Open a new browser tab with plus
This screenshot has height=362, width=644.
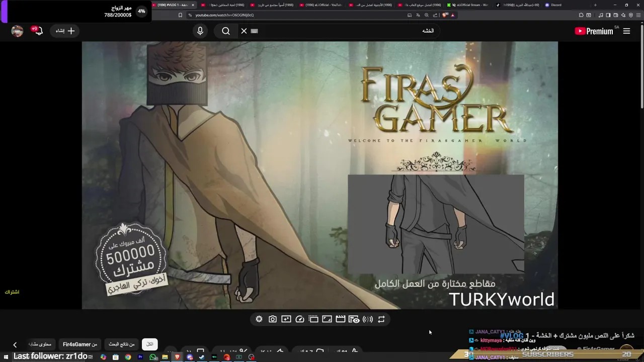pyautogui.click(x=595, y=5)
